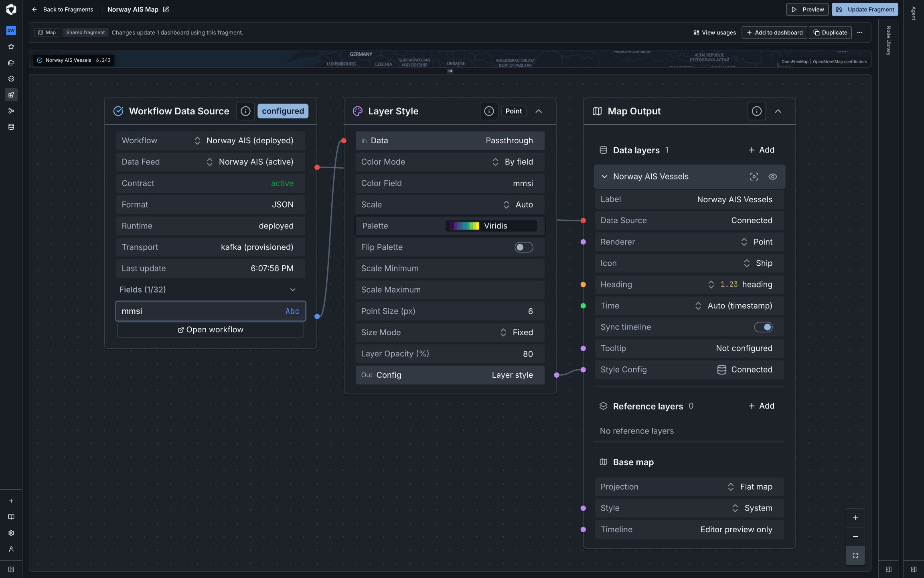Add a new Reference layer
The height and width of the screenshot is (578, 924).
[x=761, y=406]
